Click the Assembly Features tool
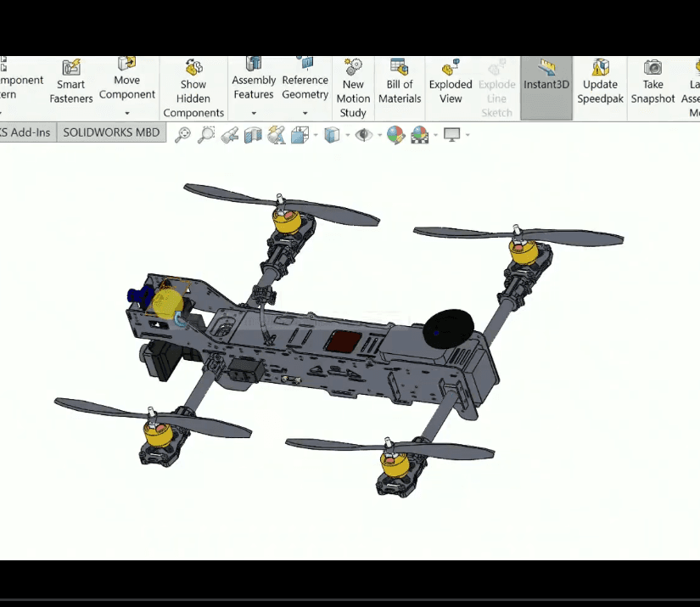This screenshot has width=700, height=607. coord(254,78)
